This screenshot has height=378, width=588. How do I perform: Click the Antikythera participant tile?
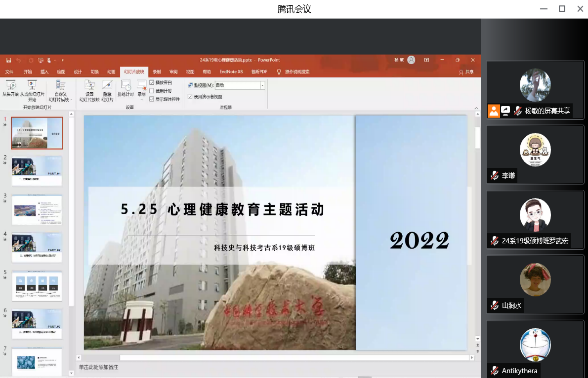coord(535,348)
